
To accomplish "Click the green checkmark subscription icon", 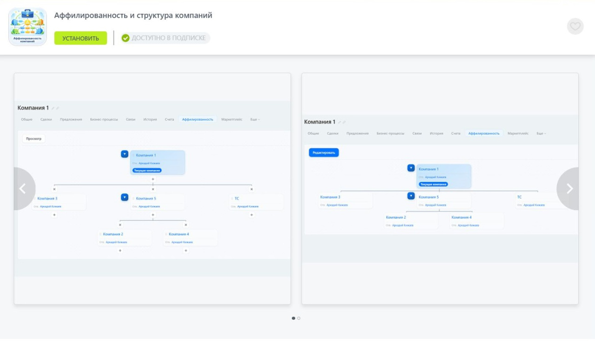I will 126,38.
